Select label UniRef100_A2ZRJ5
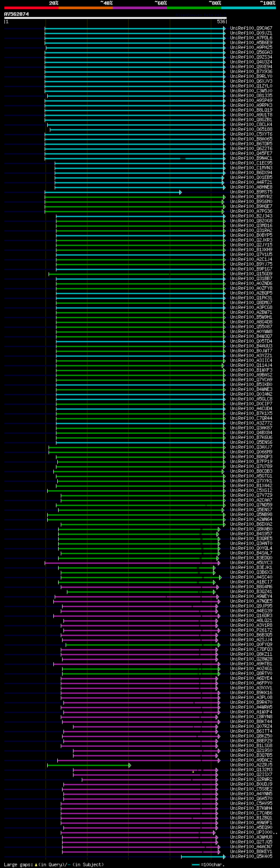The image size is (280, 868). point(251,765)
